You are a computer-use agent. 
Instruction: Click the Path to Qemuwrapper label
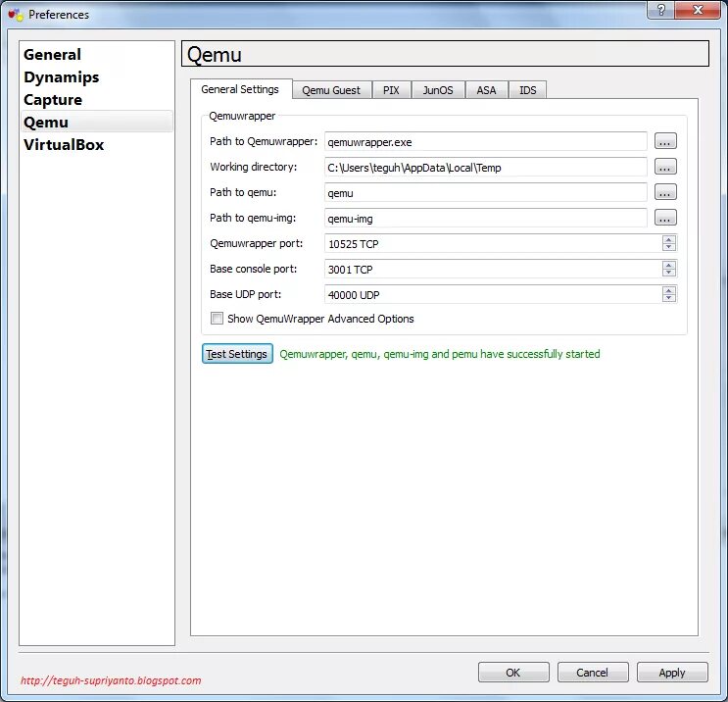coord(264,141)
